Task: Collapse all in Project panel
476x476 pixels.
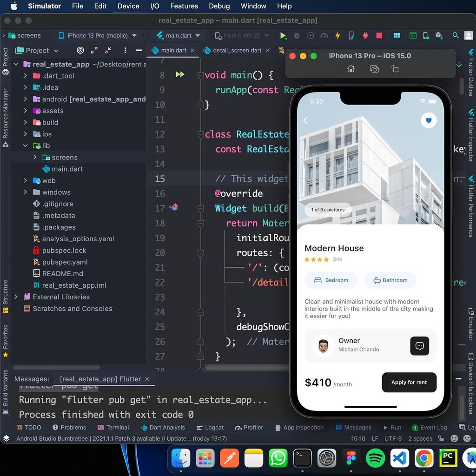Action: pyautogui.click(x=108, y=50)
